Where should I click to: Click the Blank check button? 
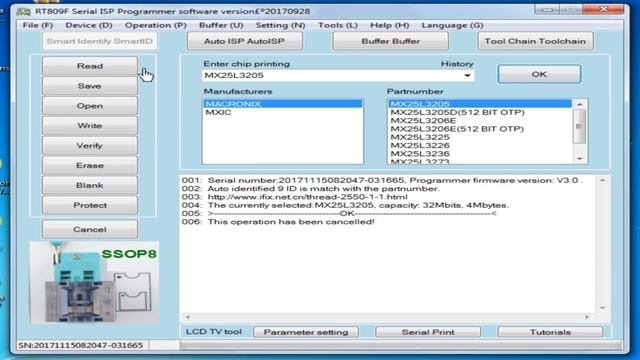point(90,185)
